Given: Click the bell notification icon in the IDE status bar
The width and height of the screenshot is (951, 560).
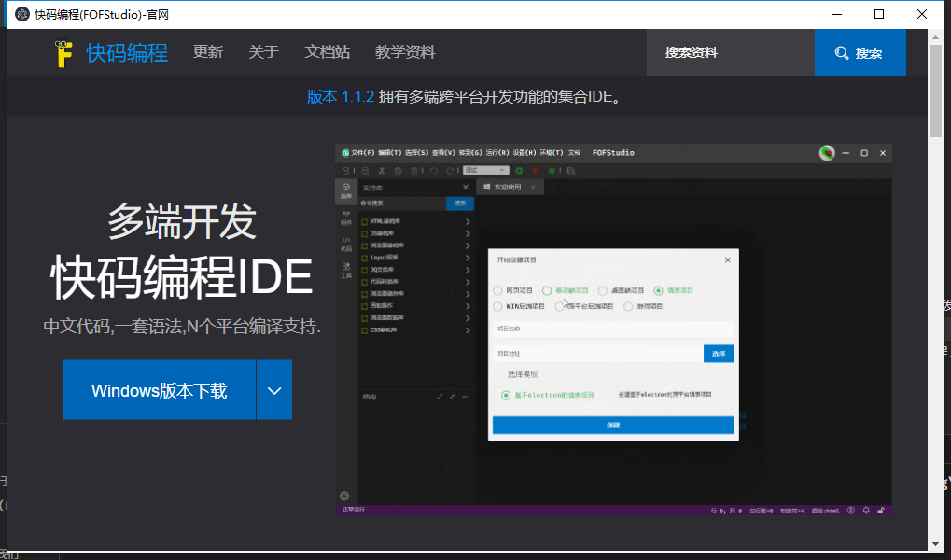Looking at the screenshot, I should pyautogui.click(x=866, y=511).
